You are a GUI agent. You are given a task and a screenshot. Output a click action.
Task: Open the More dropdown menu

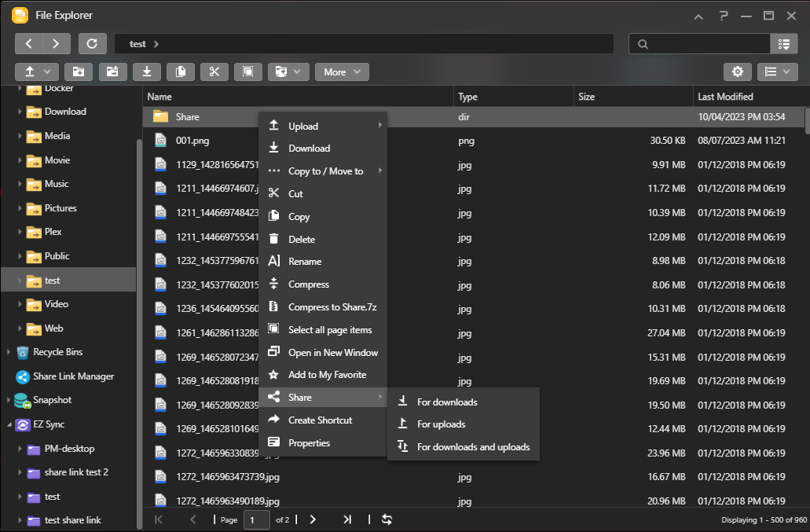(342, 72)
